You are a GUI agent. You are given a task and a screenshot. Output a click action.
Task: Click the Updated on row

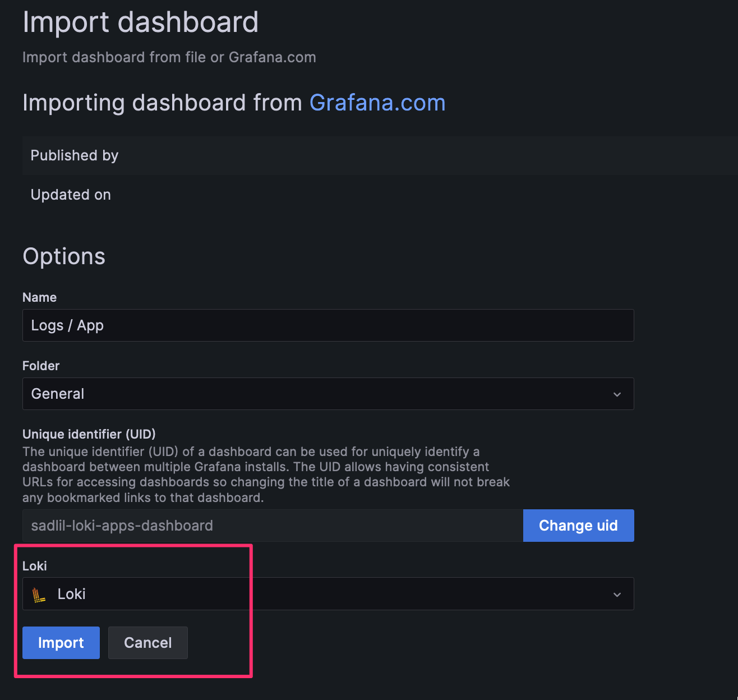click(x=71, y=195)
